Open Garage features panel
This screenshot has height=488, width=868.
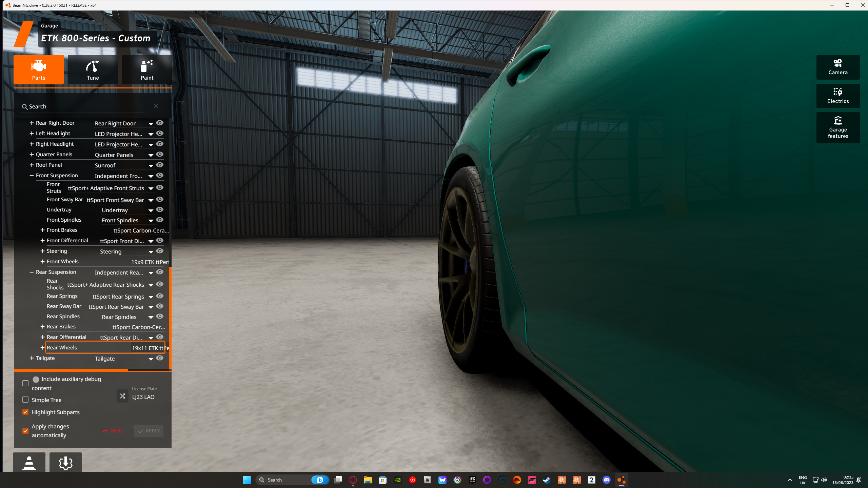click(838, 128)
